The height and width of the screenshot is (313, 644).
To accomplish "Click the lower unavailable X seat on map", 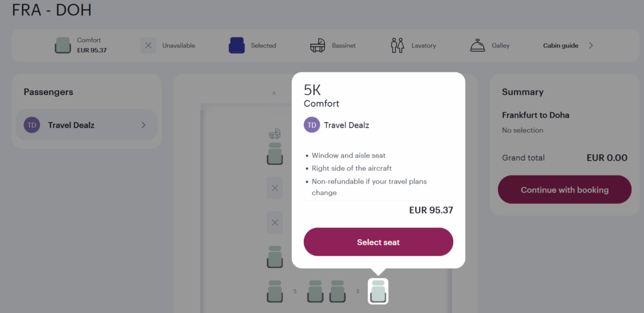I will pos(275,223).
